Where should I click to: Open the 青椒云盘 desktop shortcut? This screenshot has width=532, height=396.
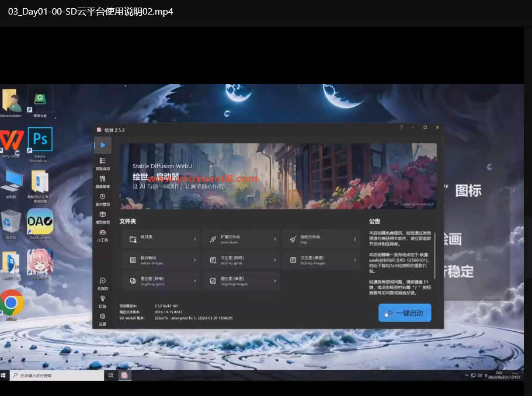point(40,103)
